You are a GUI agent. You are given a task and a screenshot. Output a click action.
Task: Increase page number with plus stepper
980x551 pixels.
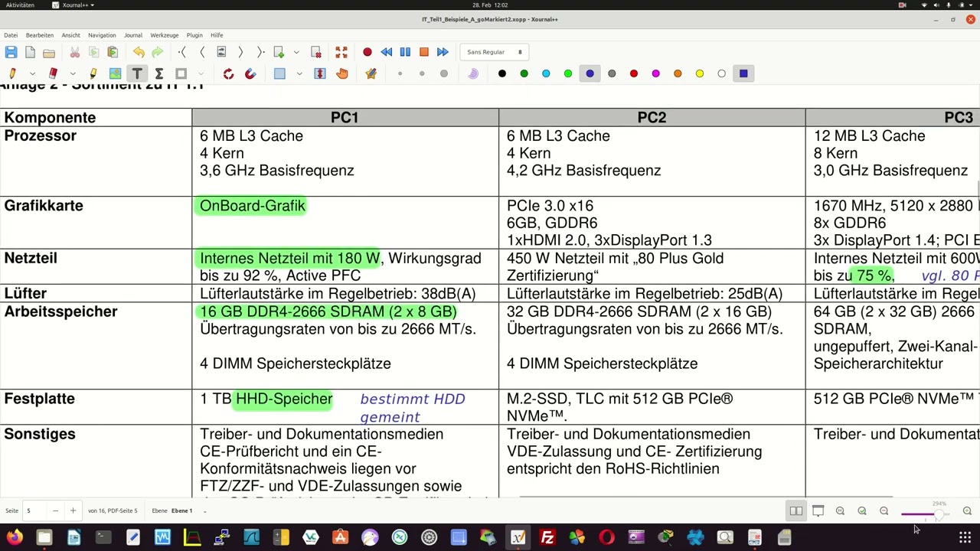click(73, 510)
